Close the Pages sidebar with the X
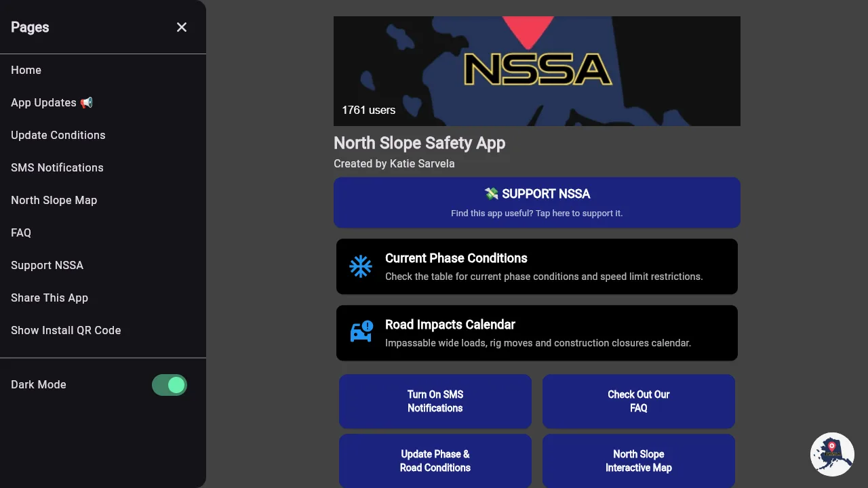 pyautogui.click(x=181, y=27)
